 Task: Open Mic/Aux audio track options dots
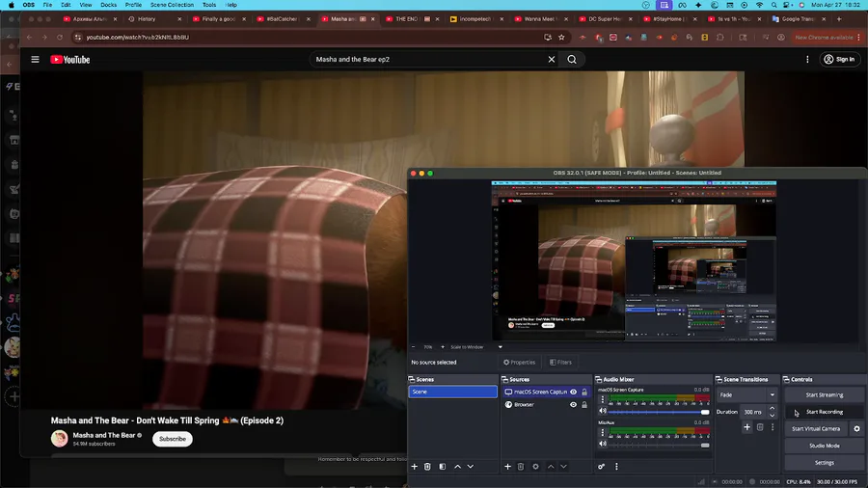(603, 433)
